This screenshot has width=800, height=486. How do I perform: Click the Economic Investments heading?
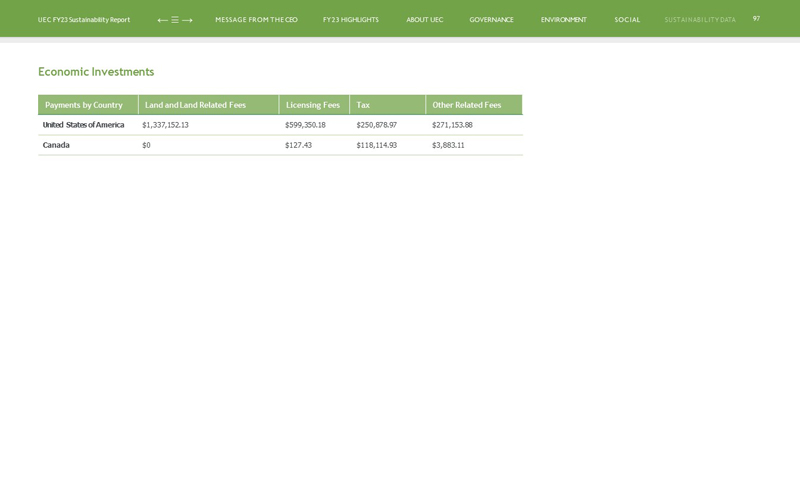tap(96, 72)
